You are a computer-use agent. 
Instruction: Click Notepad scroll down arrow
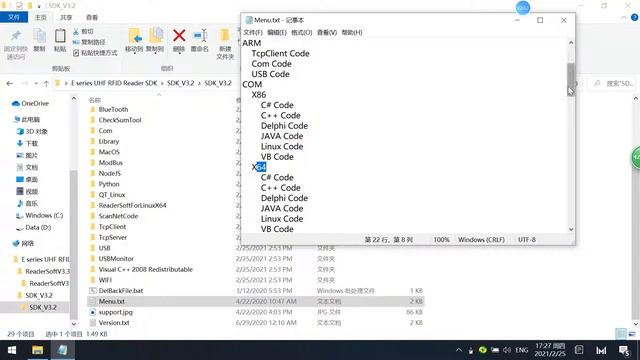point(571,229)
